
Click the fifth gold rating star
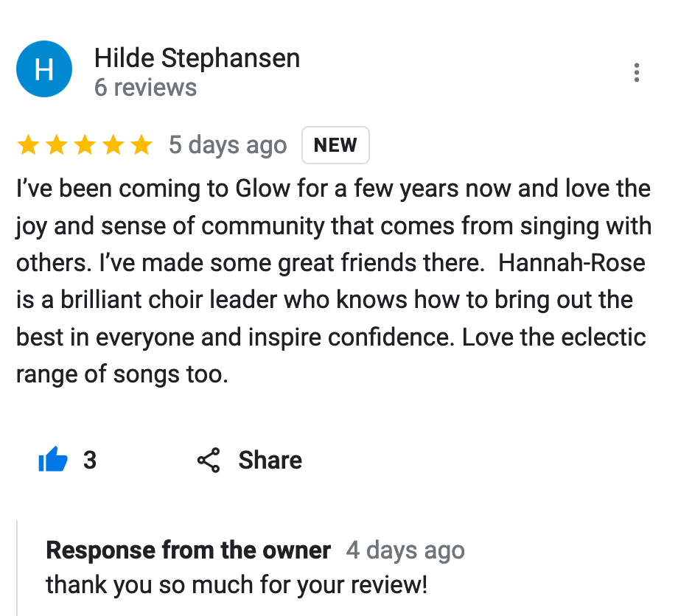point(141,145)
